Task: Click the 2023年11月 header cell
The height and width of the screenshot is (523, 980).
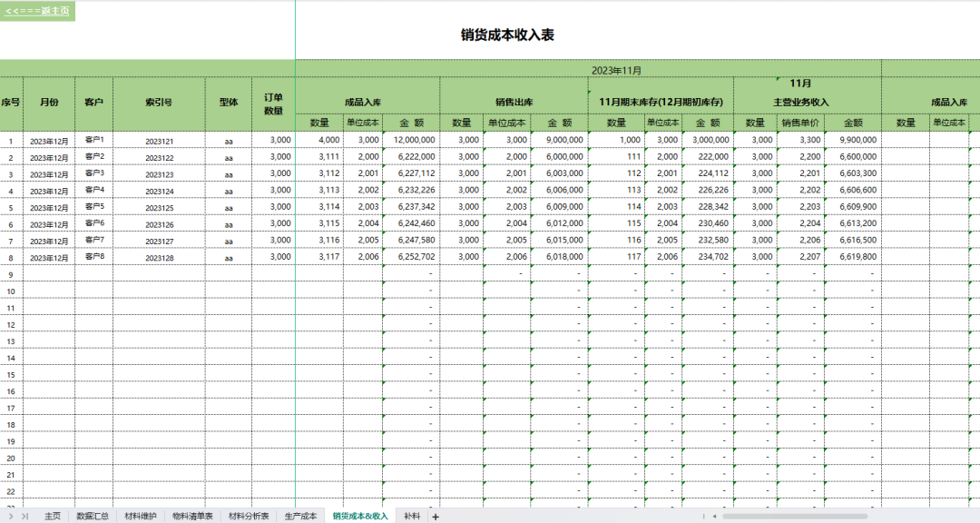Action: pyautogui.click(x=616, y=70)
